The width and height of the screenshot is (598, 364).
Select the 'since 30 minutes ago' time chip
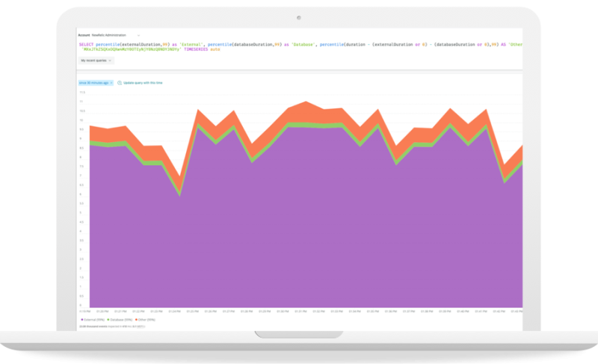click(x=93, y=82)
